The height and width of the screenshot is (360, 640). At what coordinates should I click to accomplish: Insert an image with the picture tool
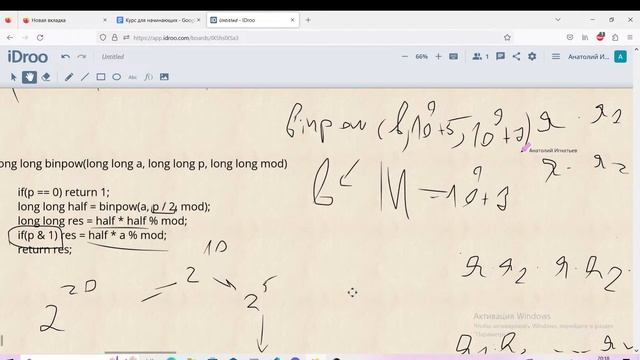tap(164, 77)
